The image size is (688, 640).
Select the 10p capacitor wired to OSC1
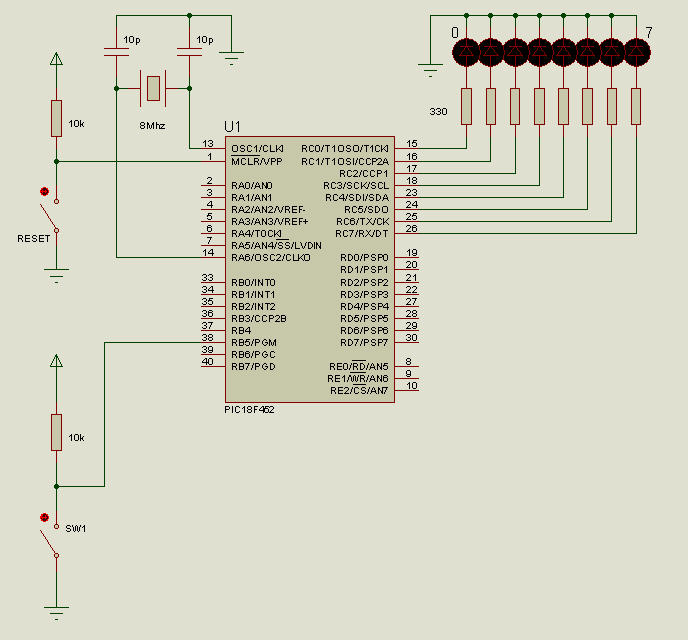[190, 52]
